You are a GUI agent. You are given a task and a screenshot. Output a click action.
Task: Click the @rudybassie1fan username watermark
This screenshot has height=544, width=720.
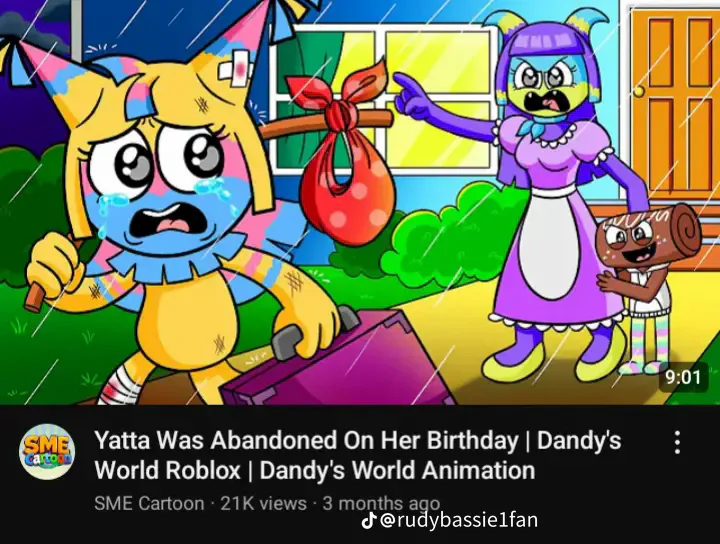click(458, 521)
